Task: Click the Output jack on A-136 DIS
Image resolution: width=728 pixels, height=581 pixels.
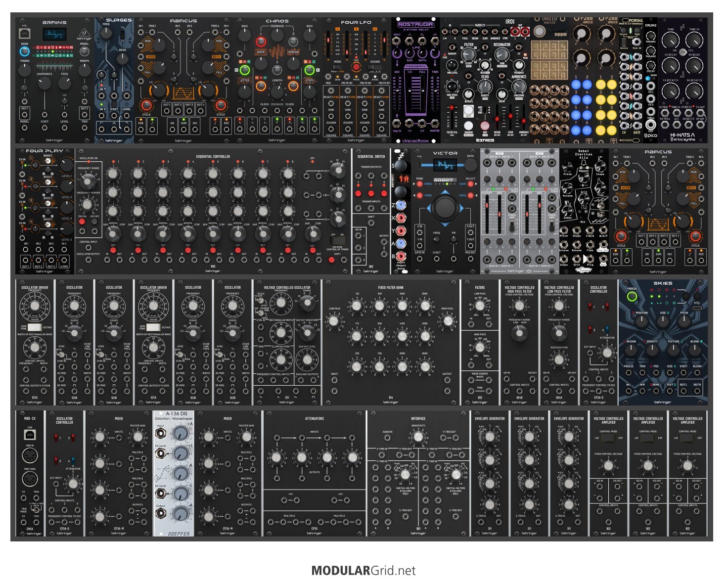Action: click(x=161, y=513)
